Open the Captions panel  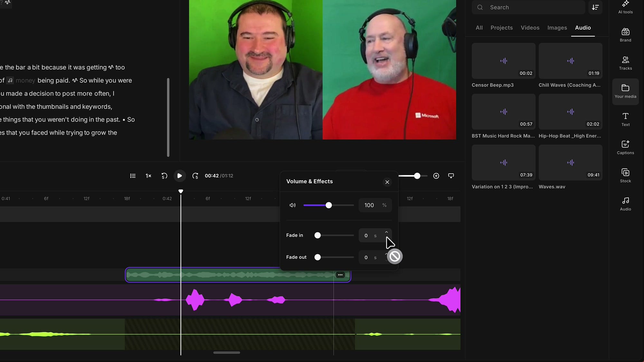625,148
